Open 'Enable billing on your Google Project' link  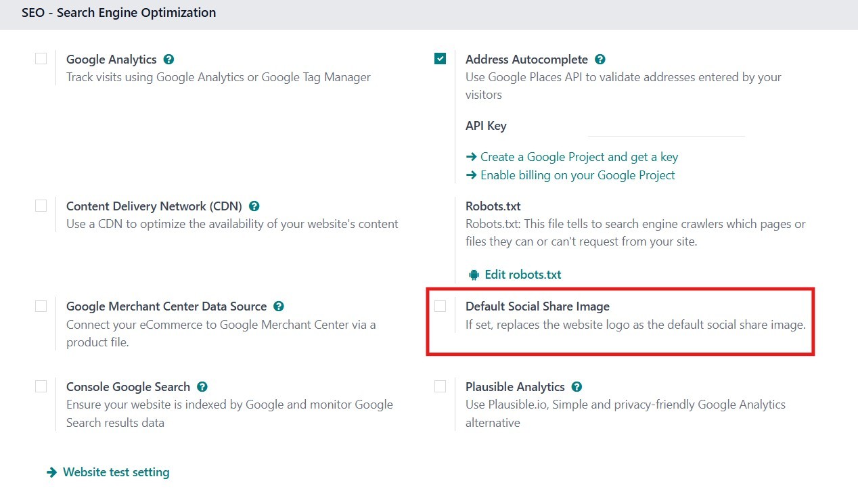578,175
